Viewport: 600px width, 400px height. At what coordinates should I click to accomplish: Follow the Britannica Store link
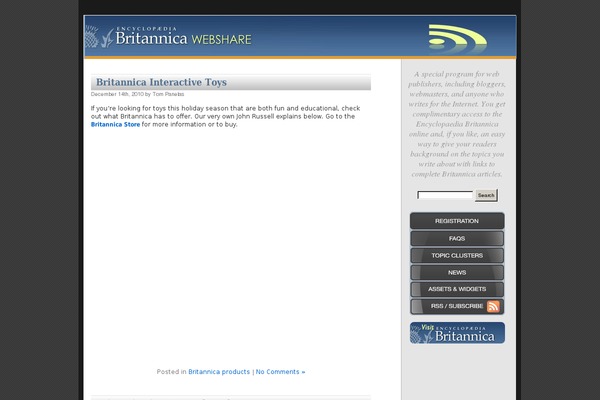pyautogui.click(x=115, y=124)
